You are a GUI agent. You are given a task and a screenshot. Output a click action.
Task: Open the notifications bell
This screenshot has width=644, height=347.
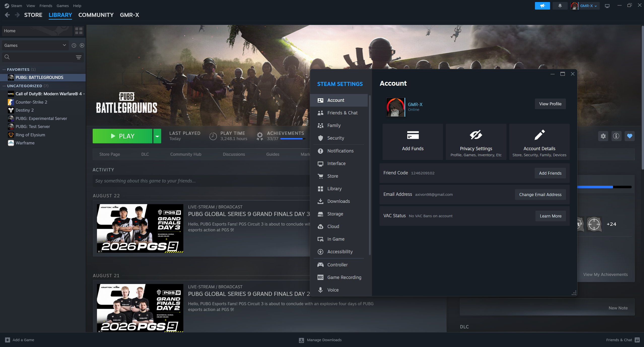(560, 6)
